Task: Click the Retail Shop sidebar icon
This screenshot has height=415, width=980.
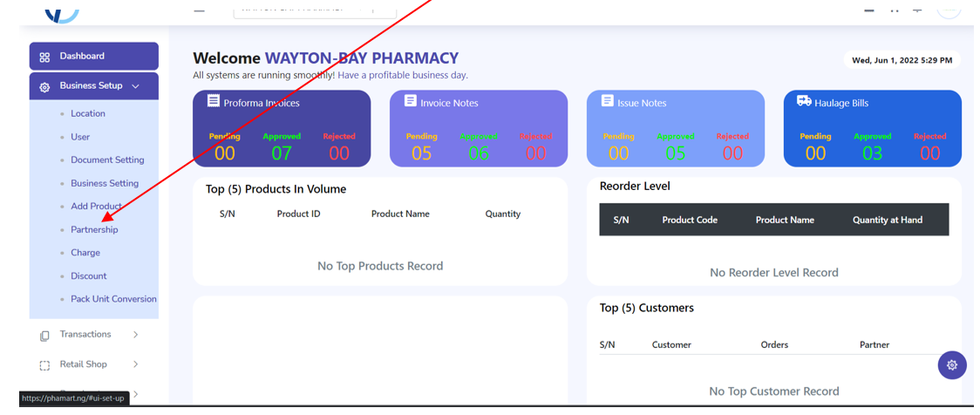Action: click(44, 365)
